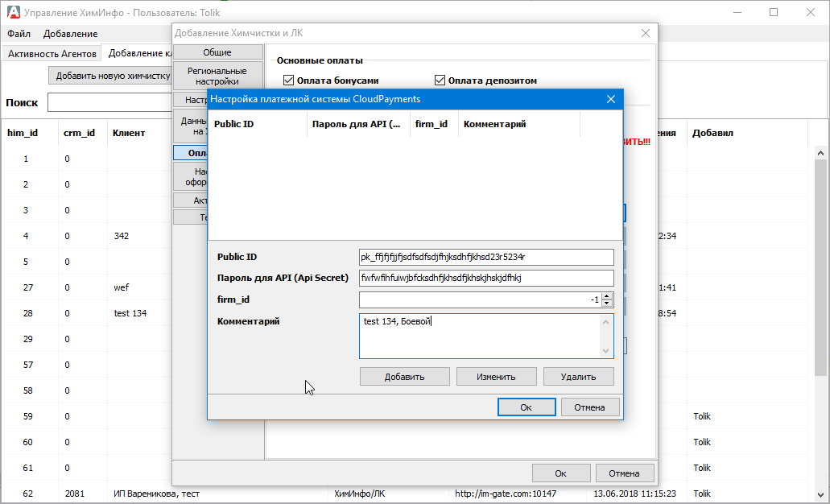Cancel the CloudPayments dialog with Отмена
Viewport: 830px width, 504px height.
pos(589,407)
